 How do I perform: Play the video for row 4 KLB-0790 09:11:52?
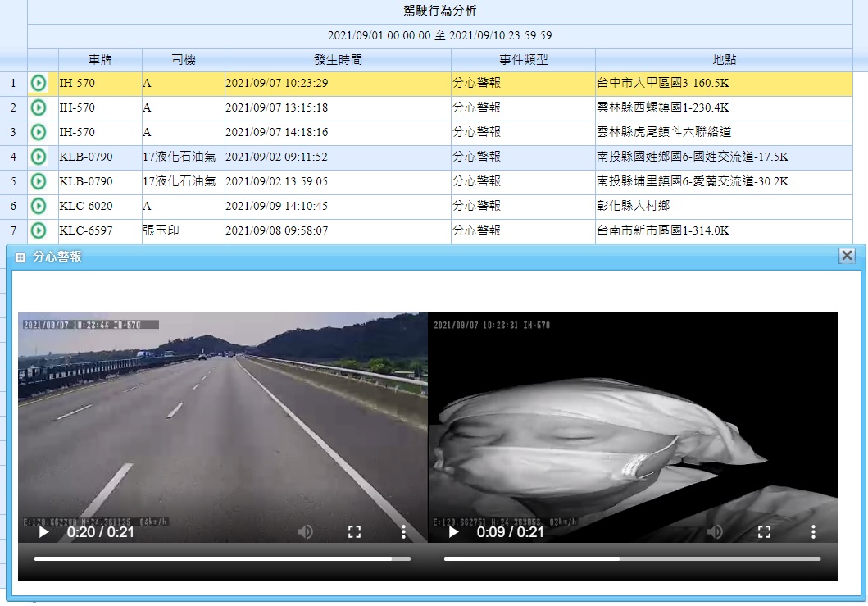click(x=39, y=157)
